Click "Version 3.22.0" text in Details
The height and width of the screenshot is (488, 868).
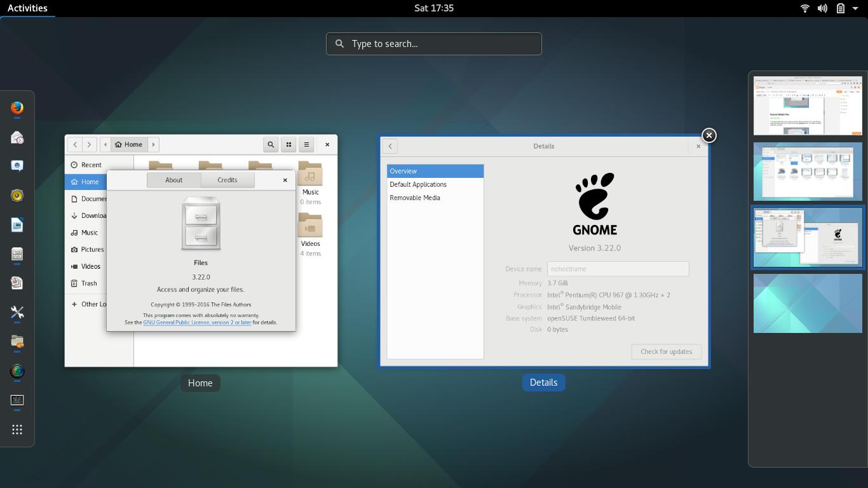tap(595, 248)
